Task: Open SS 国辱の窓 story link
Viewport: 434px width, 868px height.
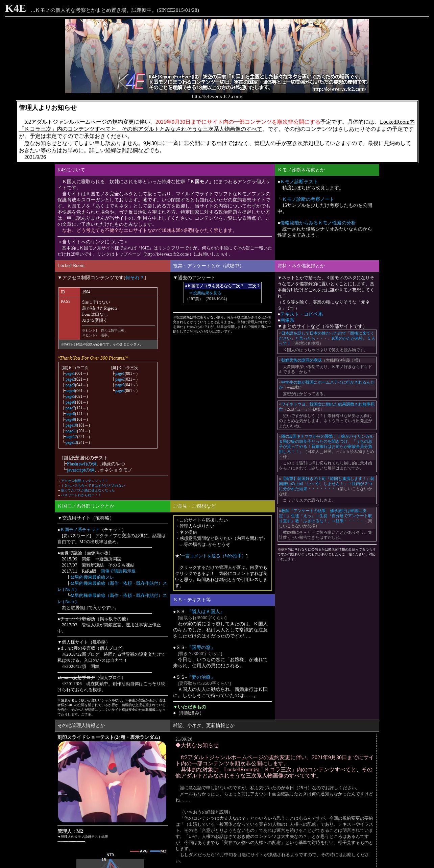Action: pos(201,647)
